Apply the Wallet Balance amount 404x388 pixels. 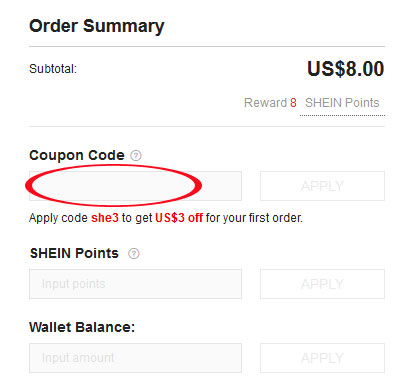[322, 358]
